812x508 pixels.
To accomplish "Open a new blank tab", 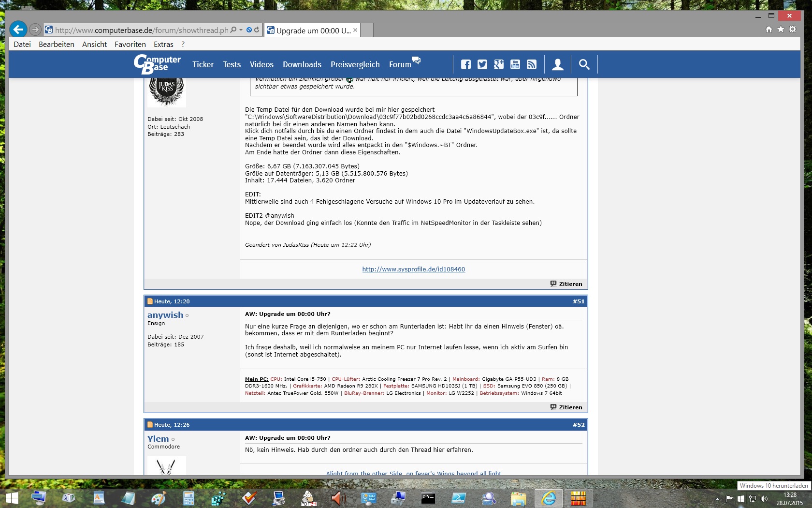I will [367, 30].
